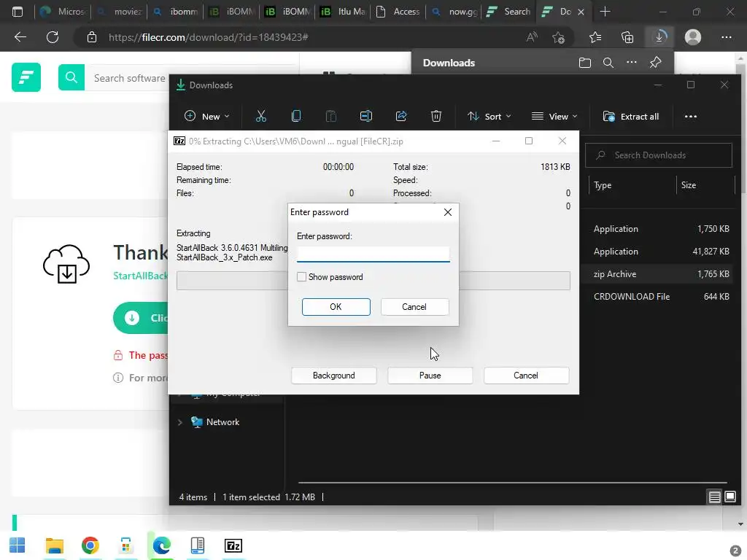
Task: Open the See more ellipsis in Explorer
Action: coord(690,116)
